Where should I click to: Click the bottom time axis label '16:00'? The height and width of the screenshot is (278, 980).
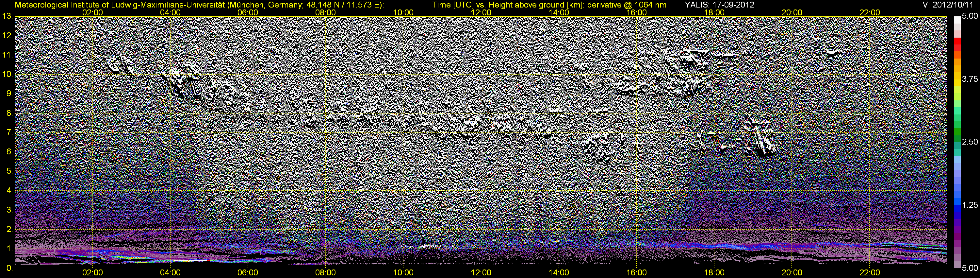[x=636, y=273]
